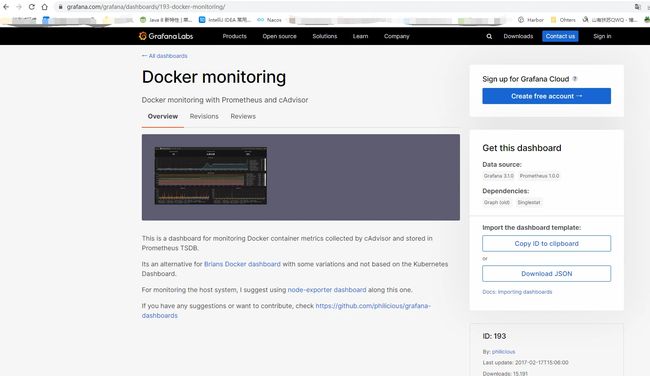The height and width of the screenshot is (376, 650).
Task: Click the browser back arrow
Action: pyautogui.click(x=6, y=7)
